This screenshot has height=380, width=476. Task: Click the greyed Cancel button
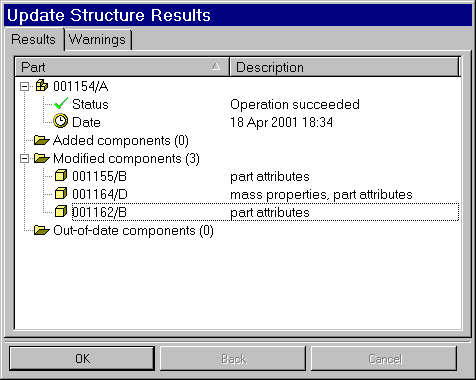[384, 359]
